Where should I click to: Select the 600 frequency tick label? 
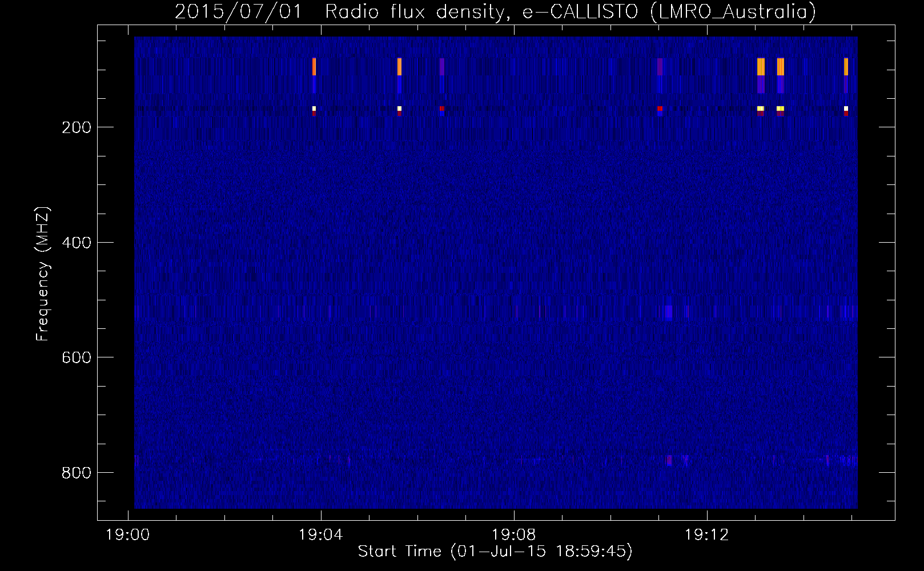click(x=77, y=357)
